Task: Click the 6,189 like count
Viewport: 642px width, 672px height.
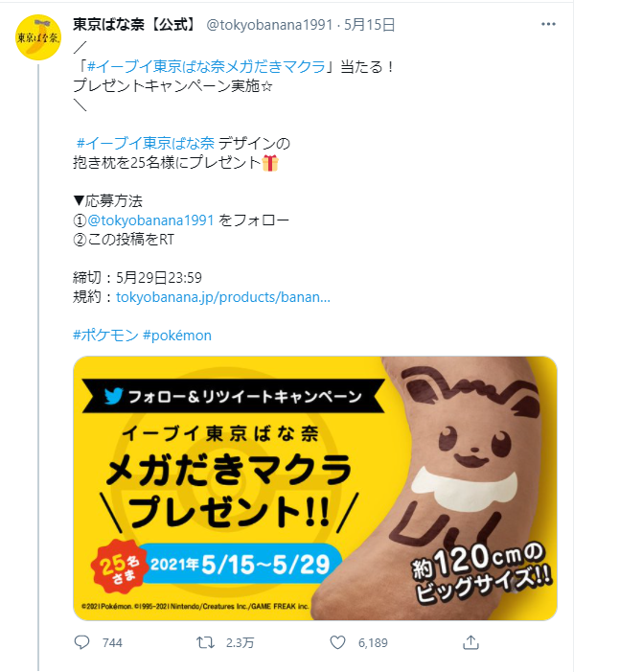Action: click(373, 643)
